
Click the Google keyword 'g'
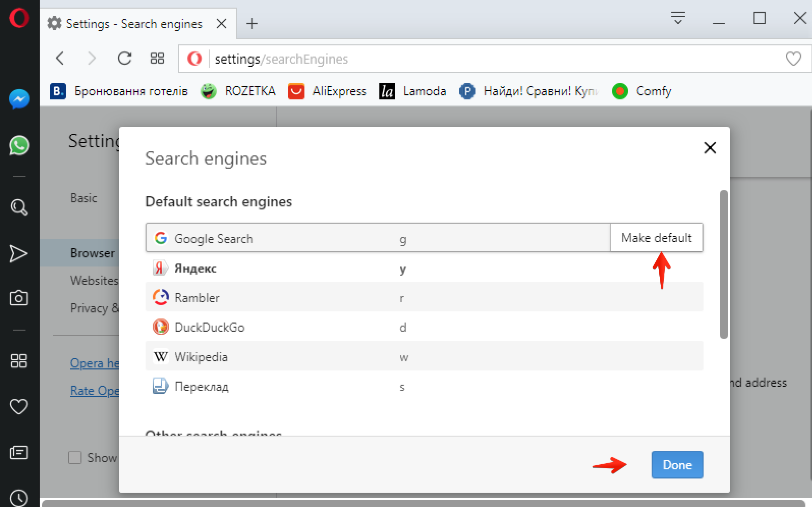pos(403,239)
